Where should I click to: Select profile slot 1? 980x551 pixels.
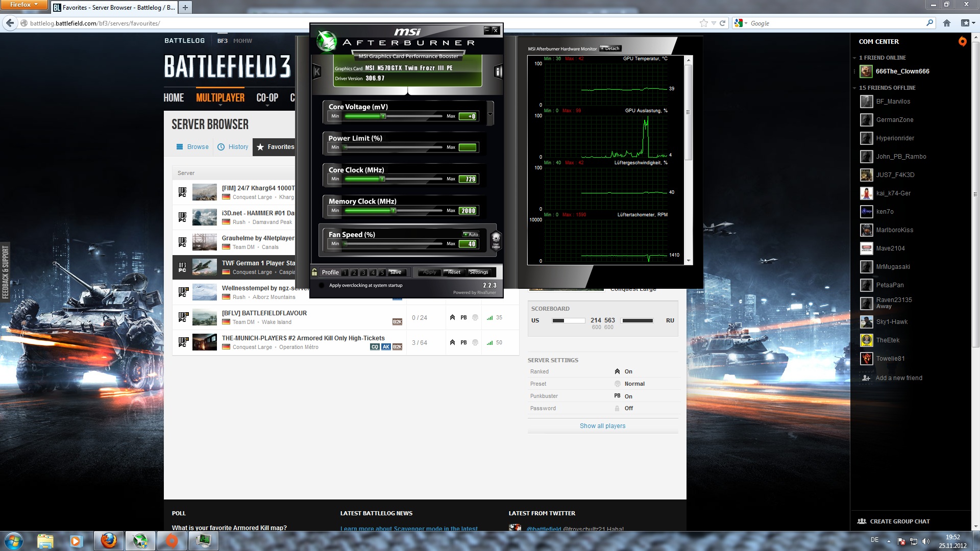[x=346, y=272]
